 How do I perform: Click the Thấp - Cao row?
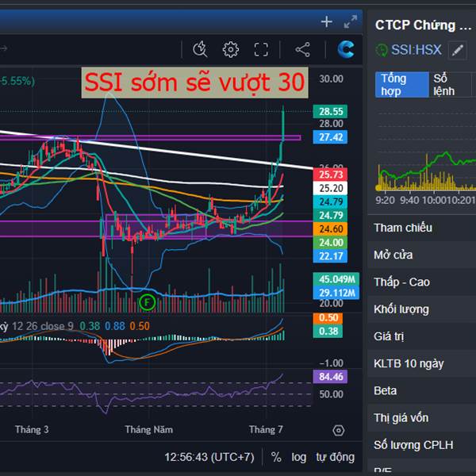click(422, 282)
